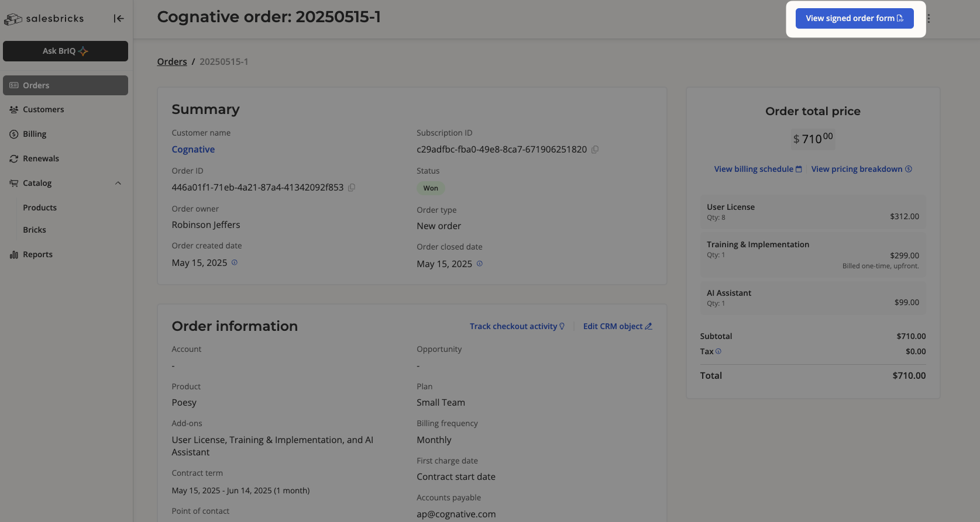This screenshot has width=980, height=522.
Task: Select the AI Assistant line item
Action: point(813,298)
